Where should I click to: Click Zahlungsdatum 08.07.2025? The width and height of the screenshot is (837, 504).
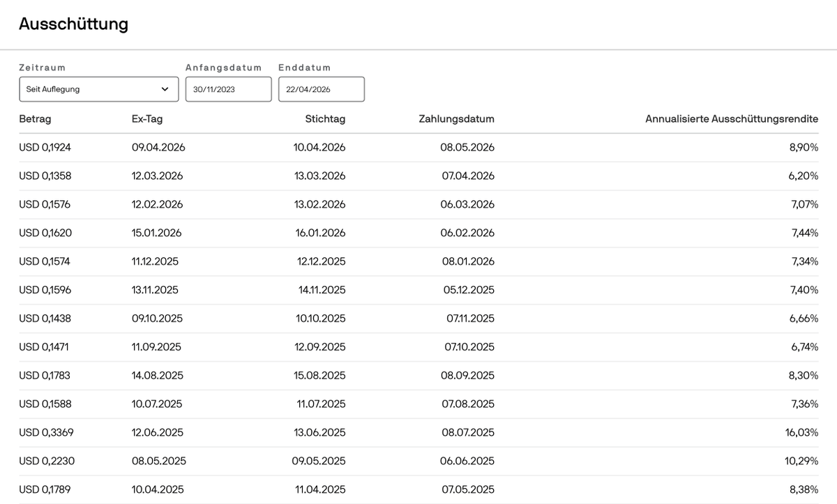468,433
